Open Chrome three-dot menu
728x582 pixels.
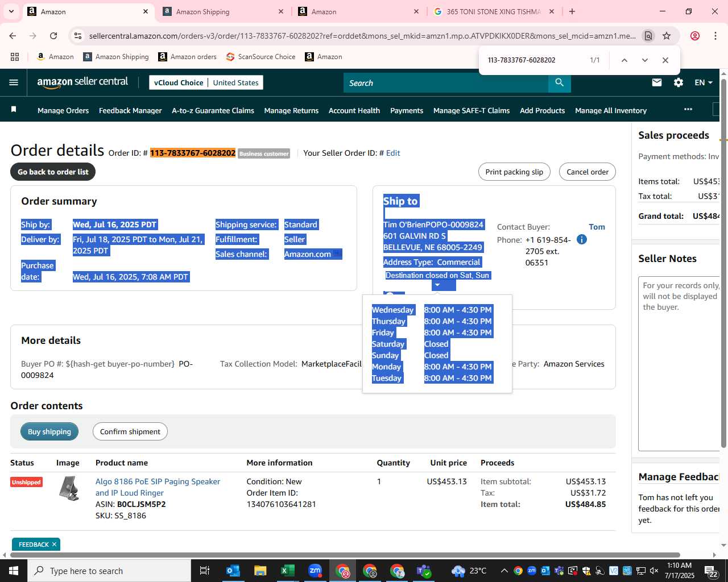715,36
